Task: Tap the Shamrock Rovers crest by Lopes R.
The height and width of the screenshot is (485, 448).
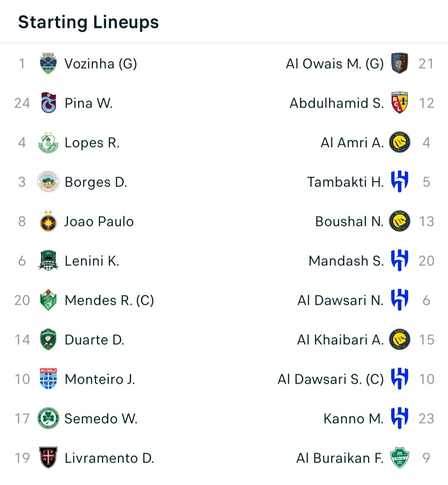Action: point(48,142)
